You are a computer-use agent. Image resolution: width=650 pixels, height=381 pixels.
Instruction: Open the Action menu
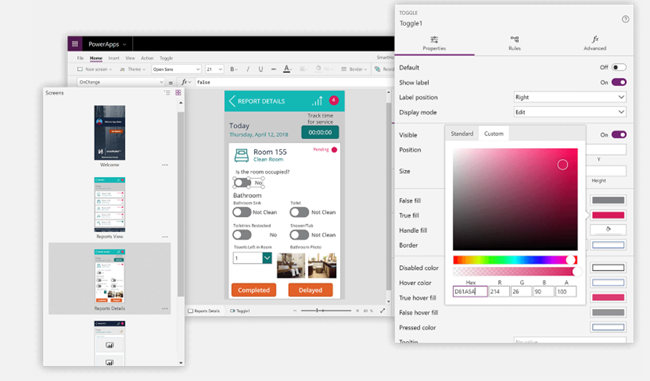147,58
